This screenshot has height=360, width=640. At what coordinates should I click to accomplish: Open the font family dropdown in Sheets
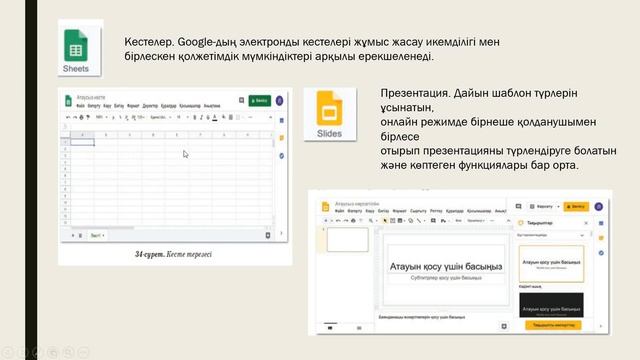(160, 117)
